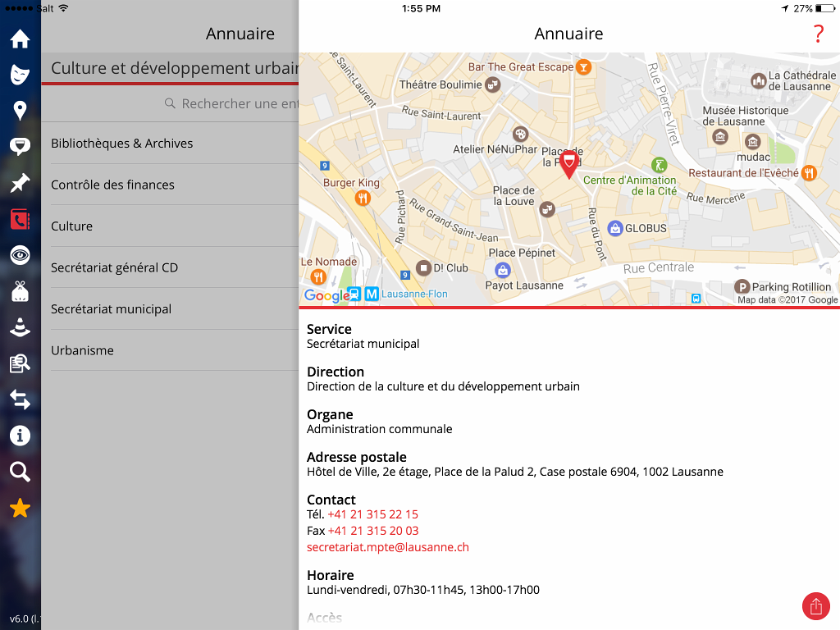Open the garbage bag waste icon
This screenshot has width=840, height=630.
(20, 291)
